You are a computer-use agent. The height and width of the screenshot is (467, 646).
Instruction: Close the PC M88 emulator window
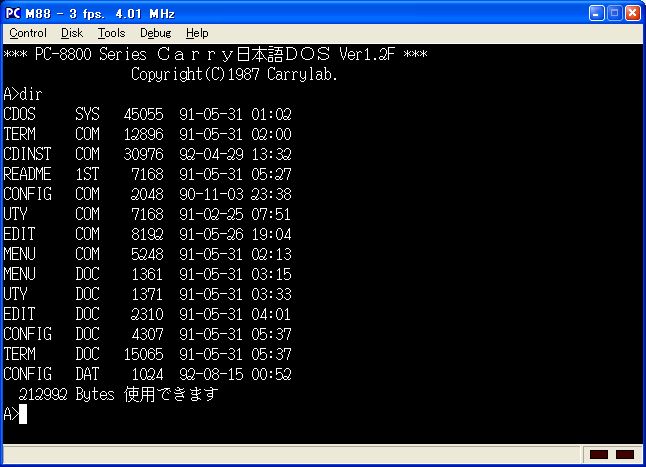point(632,13)
